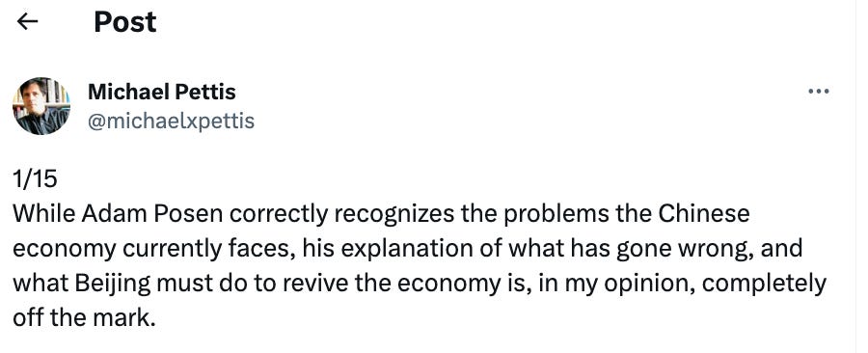Image resolution: width=868 pixels, height=353 pixels.
Task: Click the 1/15 thread counter text
Action: click(35, 178)
